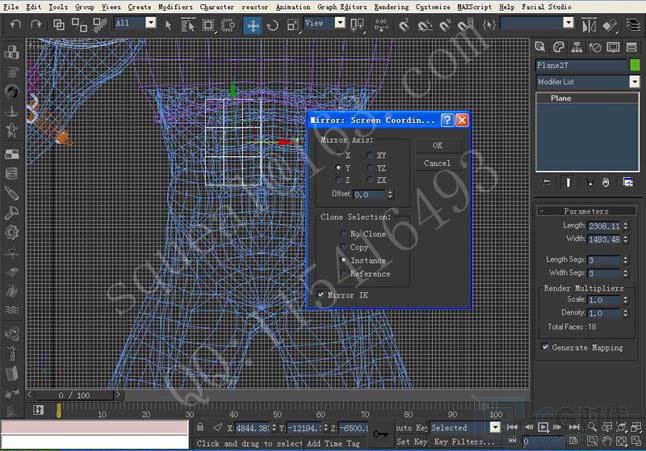Click the time slider 0 / 100 handle

[x=74, y=395]
